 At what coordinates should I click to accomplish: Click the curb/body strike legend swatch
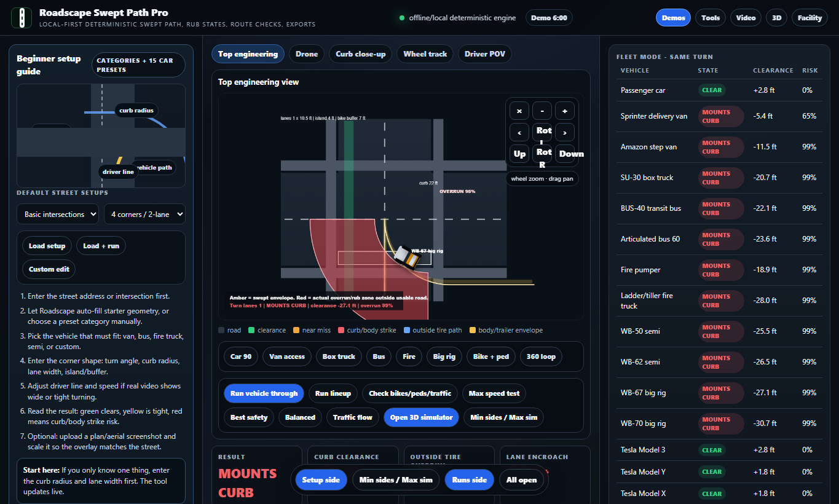point(341,331)
